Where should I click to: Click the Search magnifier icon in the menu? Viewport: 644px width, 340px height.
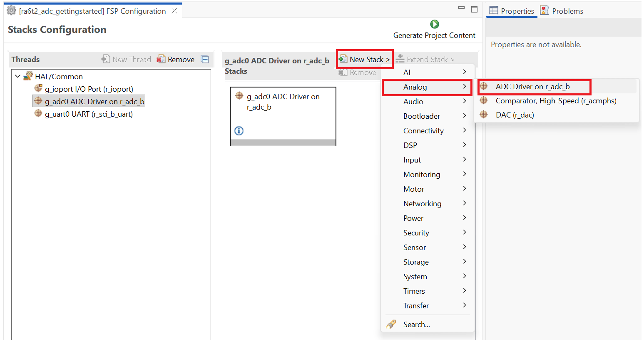[391, 324]
